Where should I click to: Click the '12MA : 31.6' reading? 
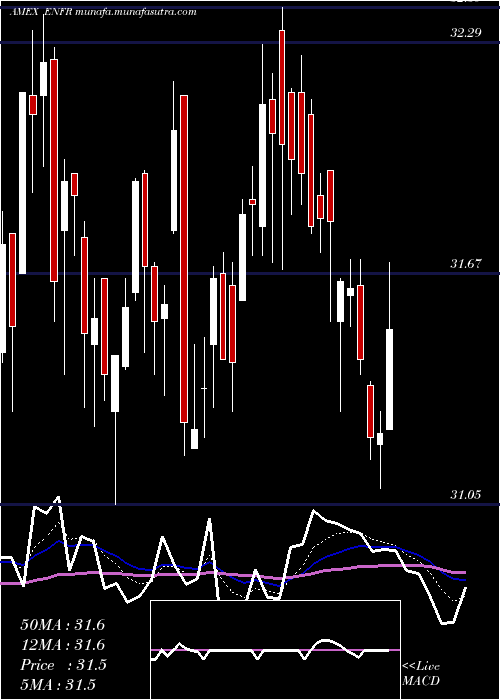click(x=62, y=645)
